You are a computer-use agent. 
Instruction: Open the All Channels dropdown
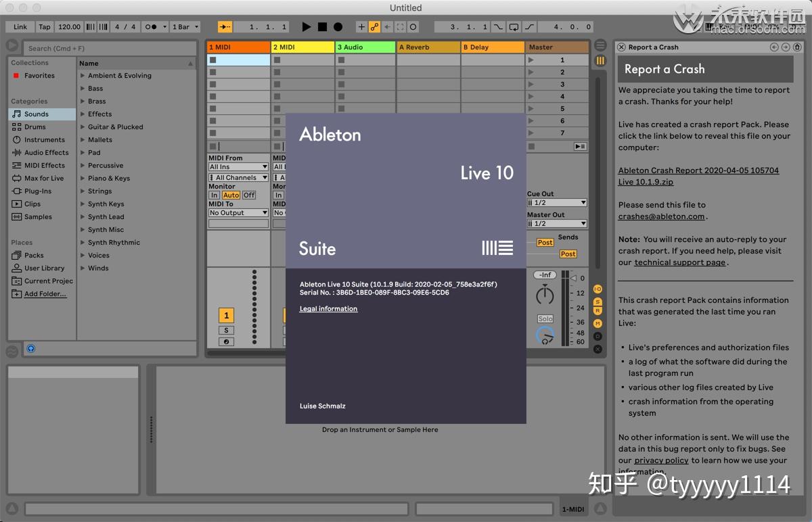point(238,177)
